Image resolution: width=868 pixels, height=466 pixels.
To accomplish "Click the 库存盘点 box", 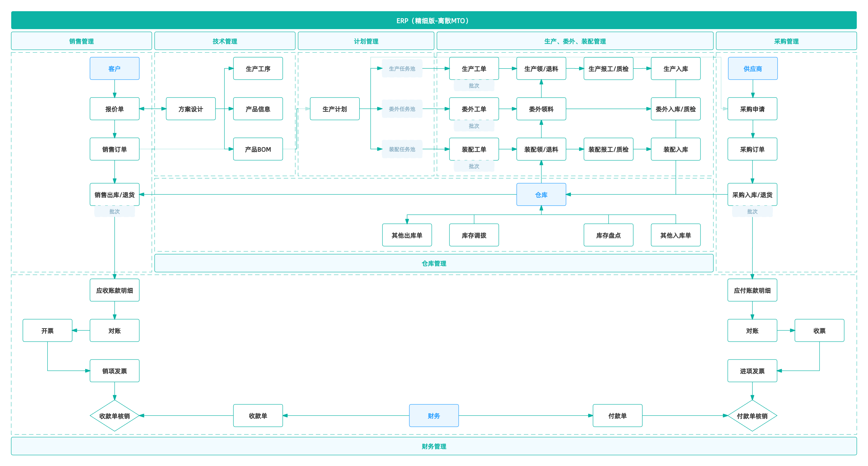I will point(608,235).
